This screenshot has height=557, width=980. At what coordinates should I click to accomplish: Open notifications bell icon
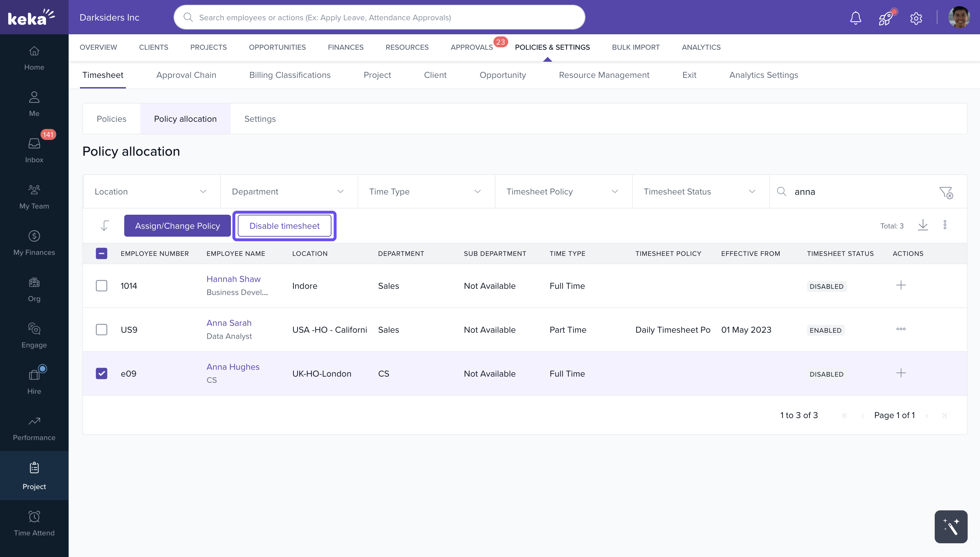coord(855,17)
